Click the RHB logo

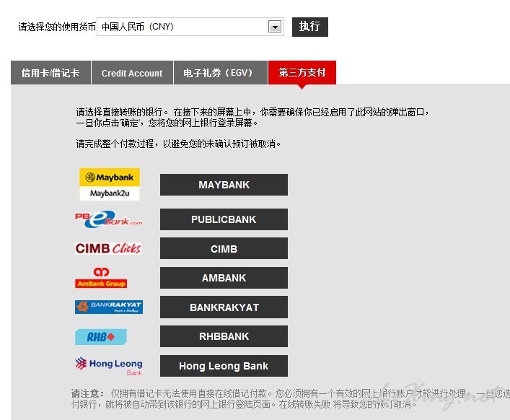point(101,337)
